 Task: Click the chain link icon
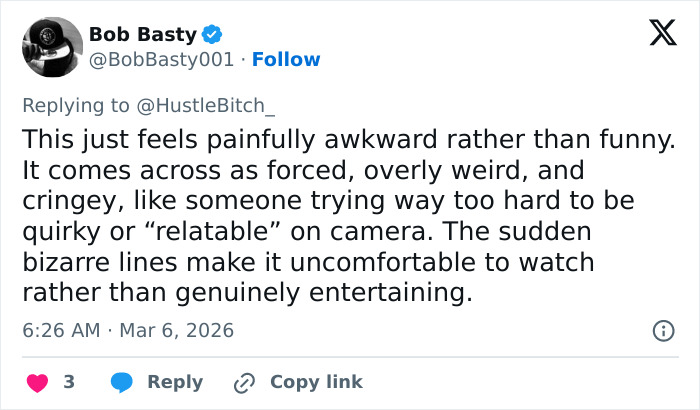244,382
